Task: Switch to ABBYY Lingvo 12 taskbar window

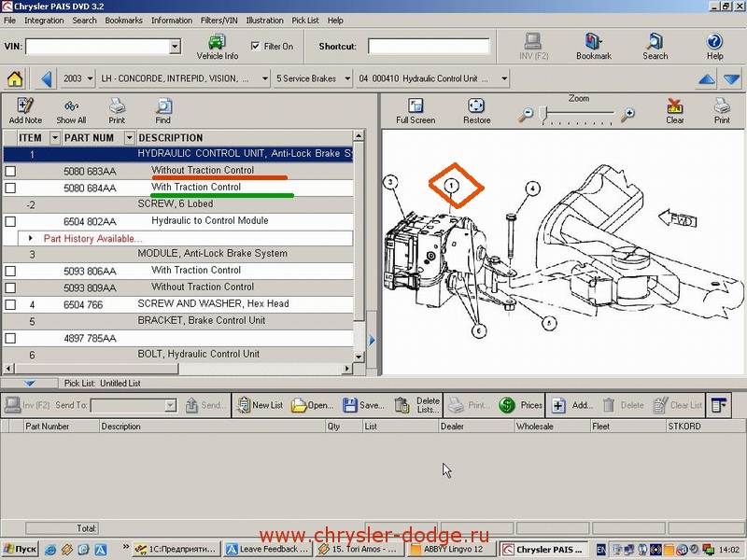Action: click(452, 549)
